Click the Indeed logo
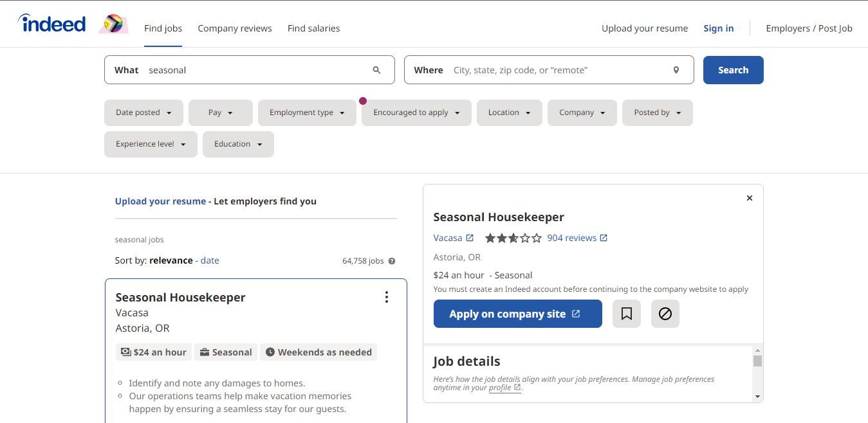Screen dimensions: 868x423 [x=51, y=22]
